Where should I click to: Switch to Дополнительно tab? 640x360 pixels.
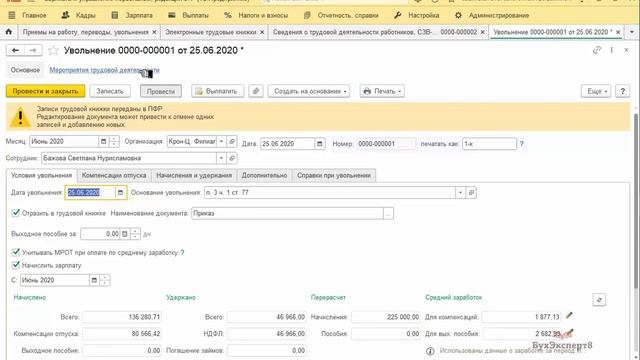(x=264, y=176)
